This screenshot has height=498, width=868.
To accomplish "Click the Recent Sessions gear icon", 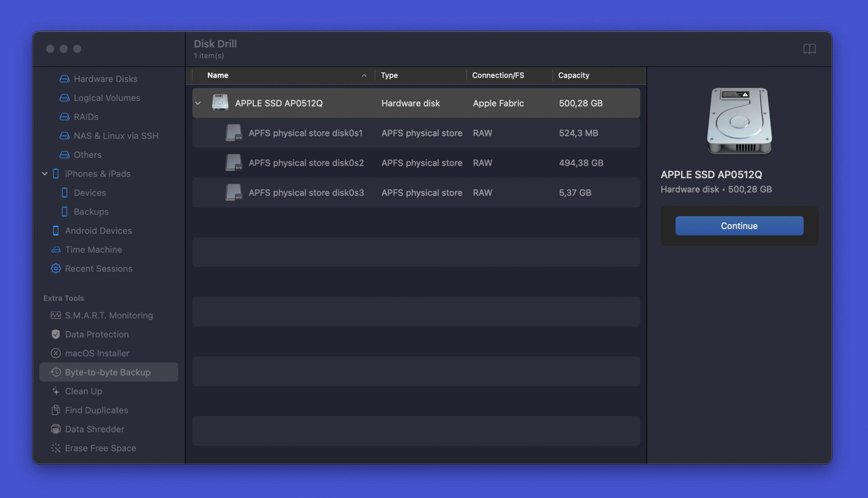I will click(56, 269).
